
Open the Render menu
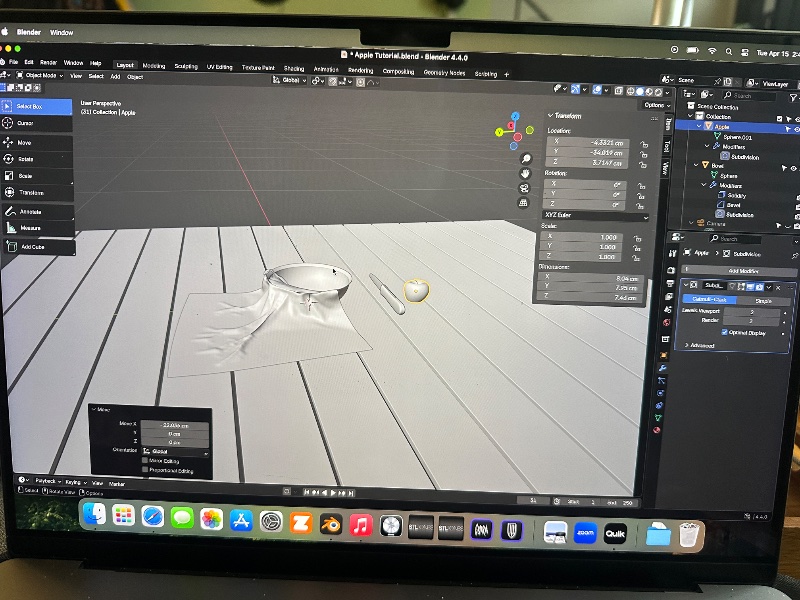click(48, 62)
